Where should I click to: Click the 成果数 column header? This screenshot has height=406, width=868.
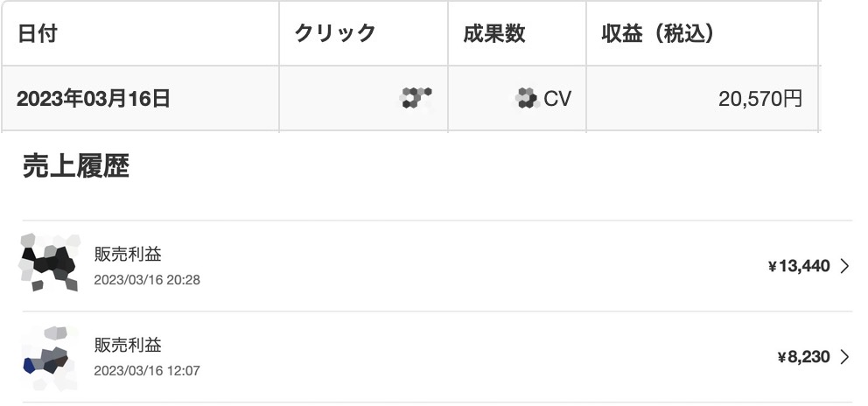tap(516, 33)
